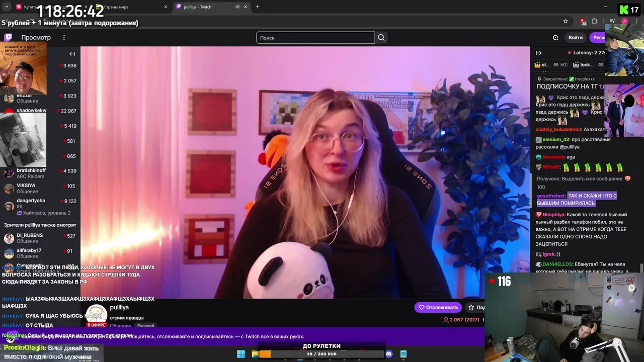Click chat username sladkiy_bubalekhhh
The image size is (644, 362).
point(558,129)
